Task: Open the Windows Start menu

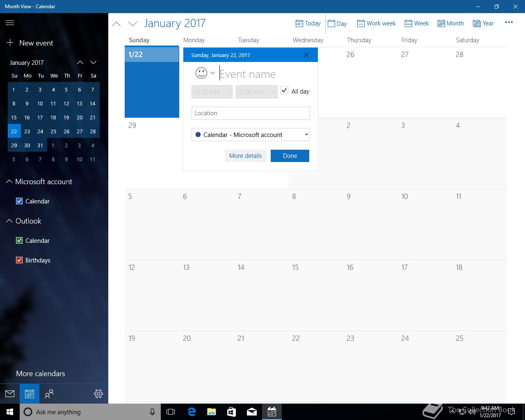Action: point(10,412)
